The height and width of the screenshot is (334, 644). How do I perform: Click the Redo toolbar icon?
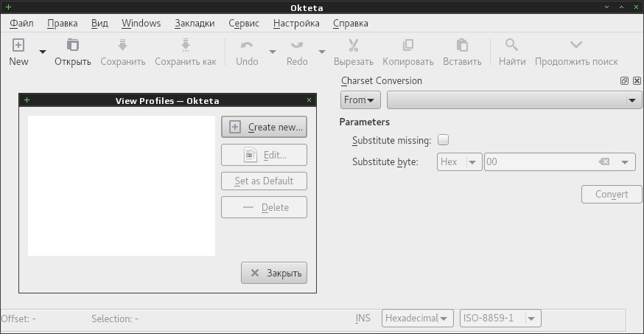[297, 45]
